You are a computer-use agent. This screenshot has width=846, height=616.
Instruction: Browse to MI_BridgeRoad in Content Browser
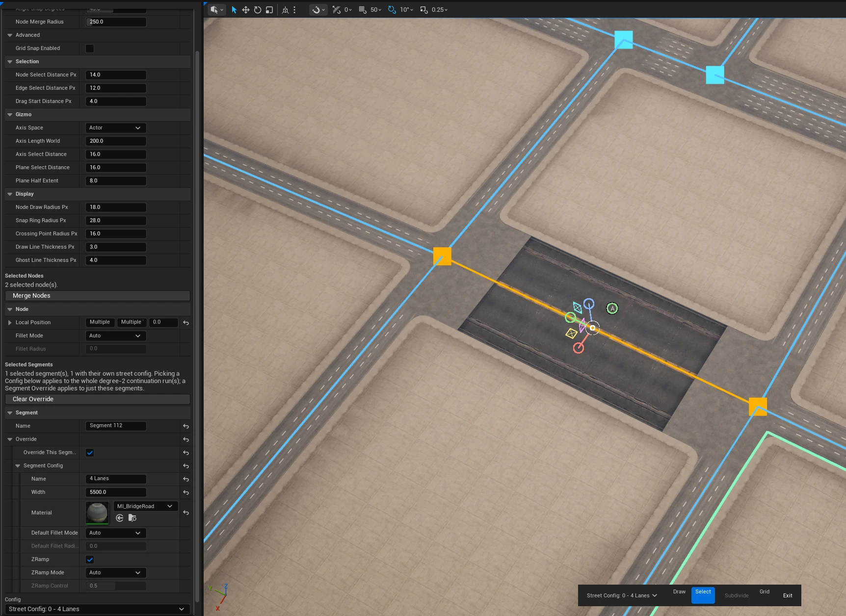(x=132, y=518)
